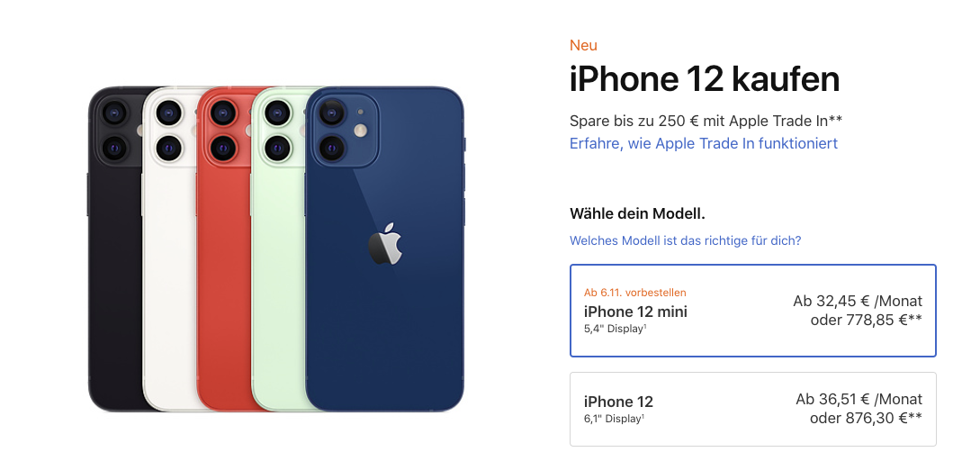This screenshot has height=461, width=980.
Task: Select the iPhone 12 6,1" model option
Action: (x=752, y=409)
